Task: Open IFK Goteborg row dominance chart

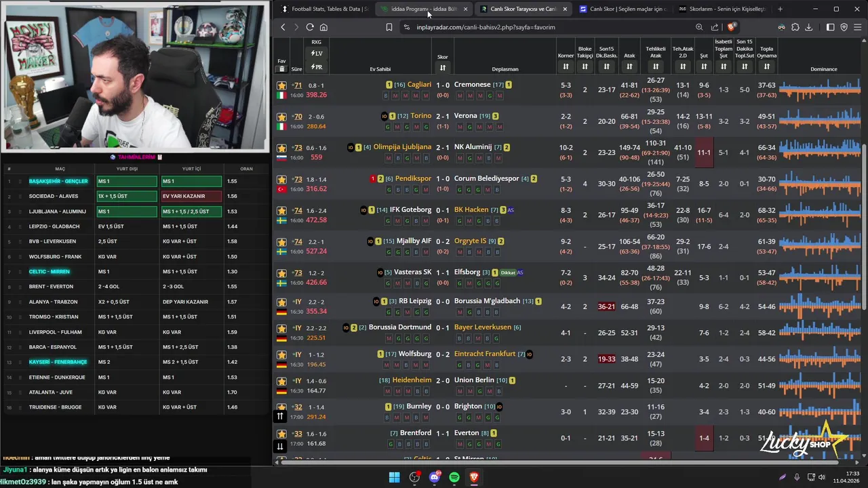Action: (820, 216)
